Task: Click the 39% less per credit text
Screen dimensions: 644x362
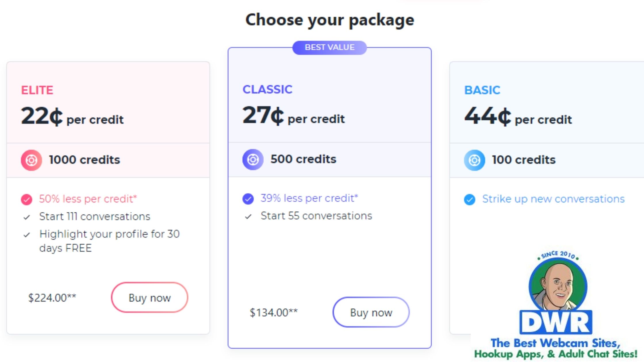Action: 309,198
